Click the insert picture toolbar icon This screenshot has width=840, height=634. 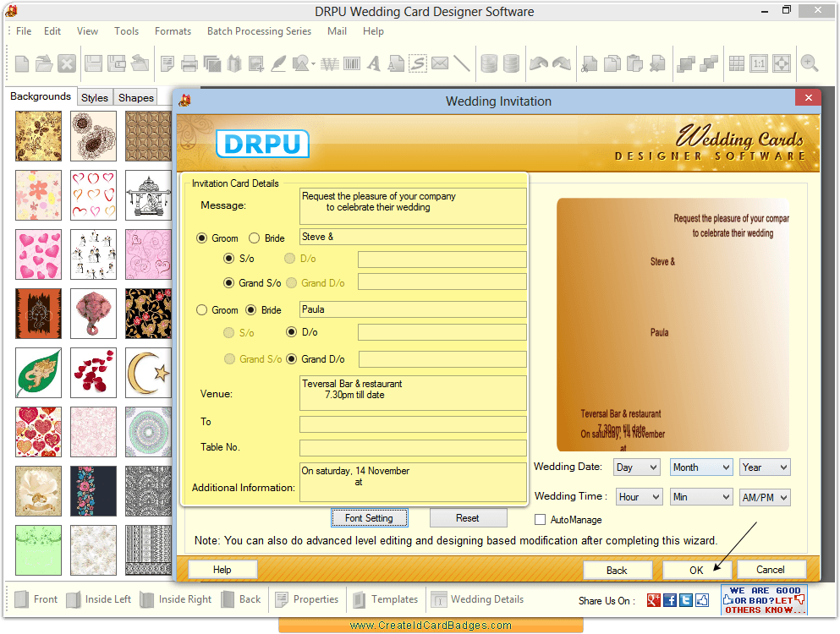pyautogui.click(x=256, y=63)
